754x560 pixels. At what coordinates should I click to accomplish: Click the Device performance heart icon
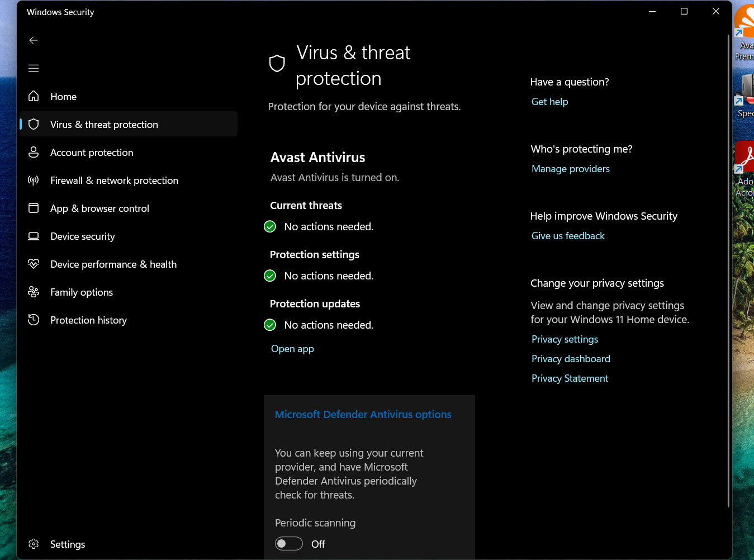[x=34, y=264]
